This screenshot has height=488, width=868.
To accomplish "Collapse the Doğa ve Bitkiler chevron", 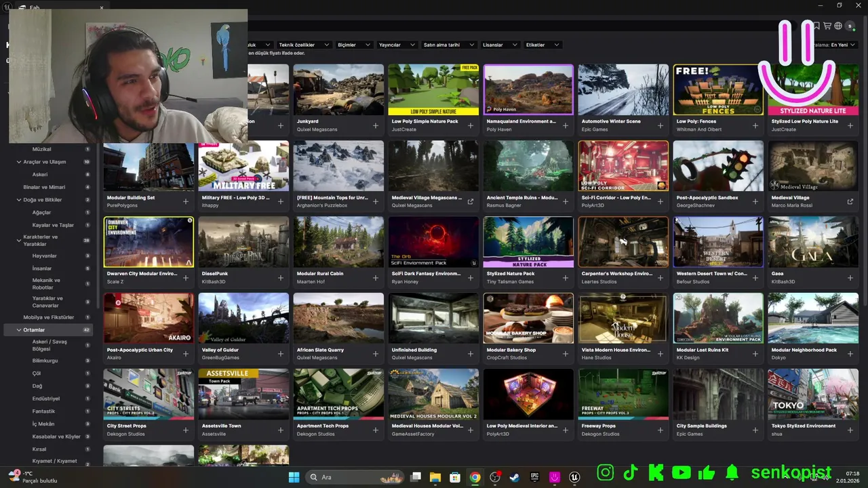I will 18,200.
